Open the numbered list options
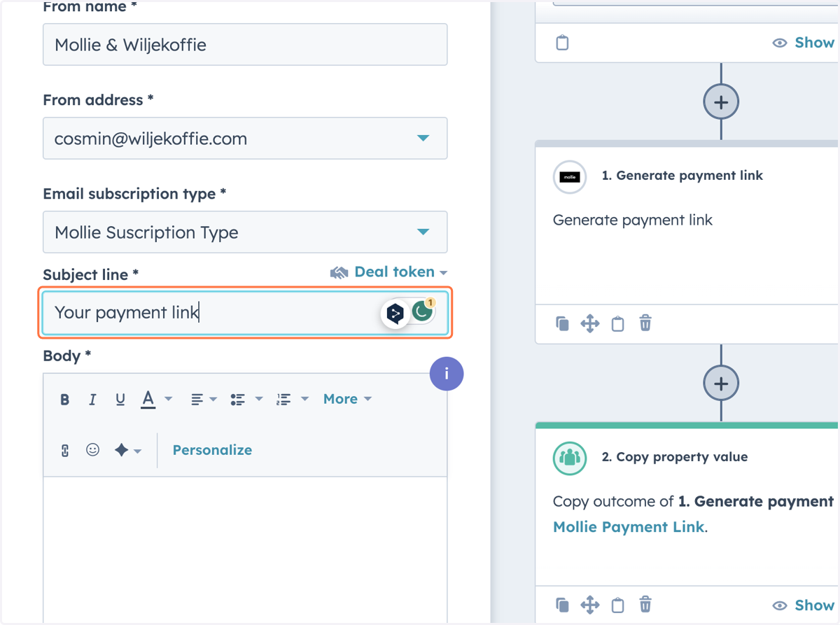 pos(293,400)
